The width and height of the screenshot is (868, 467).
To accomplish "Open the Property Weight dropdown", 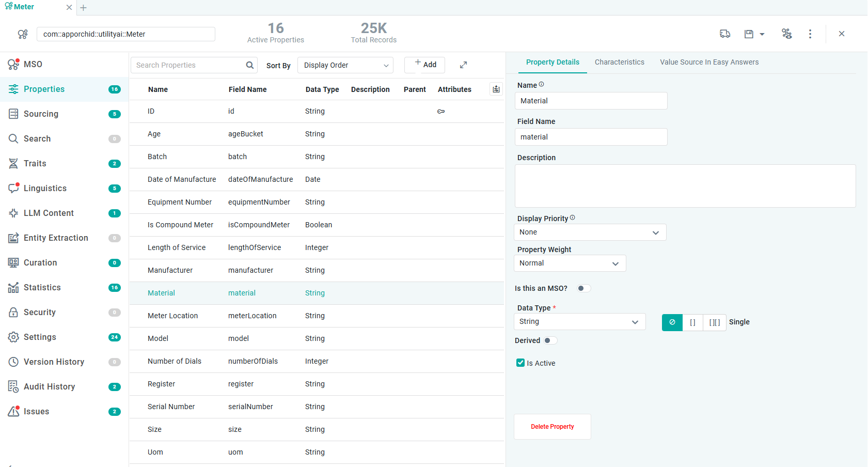I will point(570,263).
